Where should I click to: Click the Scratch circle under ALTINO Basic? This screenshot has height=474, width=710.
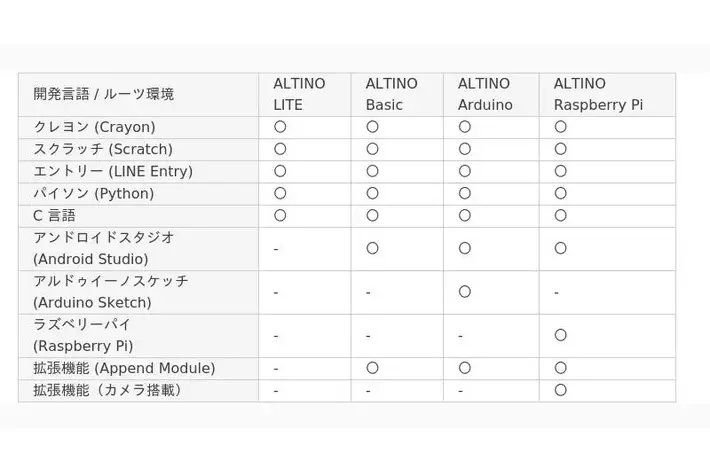(372, 149)
